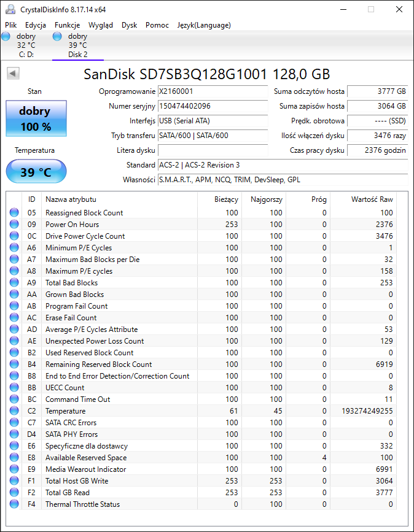
Task: Click the status dot for Power On Hours
Action: [x=14, y=224]
